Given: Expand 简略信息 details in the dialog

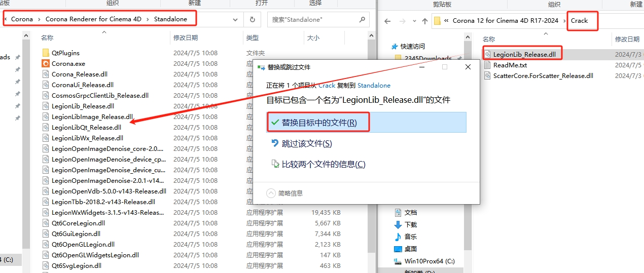Looking at the screenshot, I should pos(285,193).
